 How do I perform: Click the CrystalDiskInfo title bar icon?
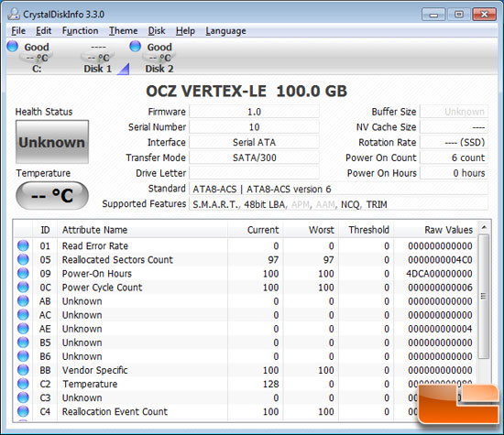coord(14,14)
